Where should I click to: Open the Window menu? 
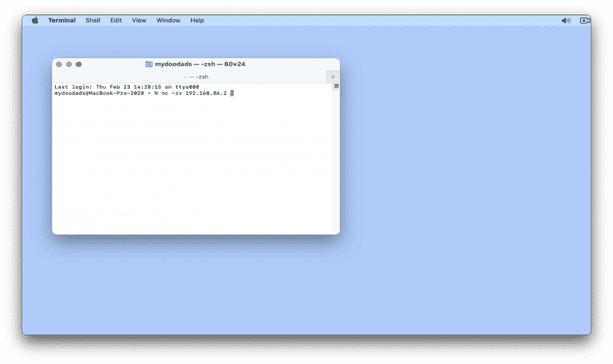[x=168, y=20]
